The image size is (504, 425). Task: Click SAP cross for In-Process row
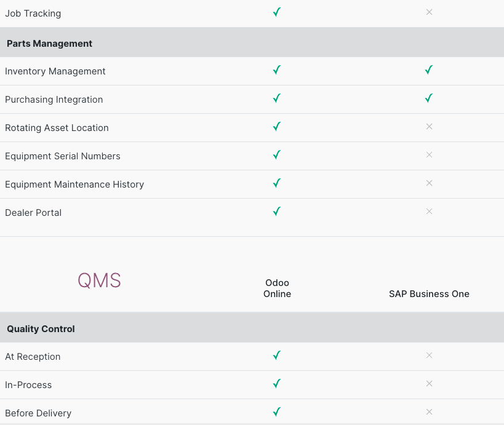(429, 384)
